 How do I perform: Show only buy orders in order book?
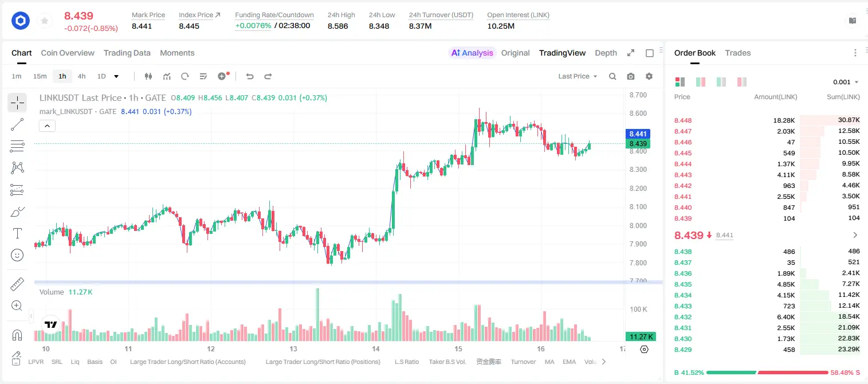721,82
